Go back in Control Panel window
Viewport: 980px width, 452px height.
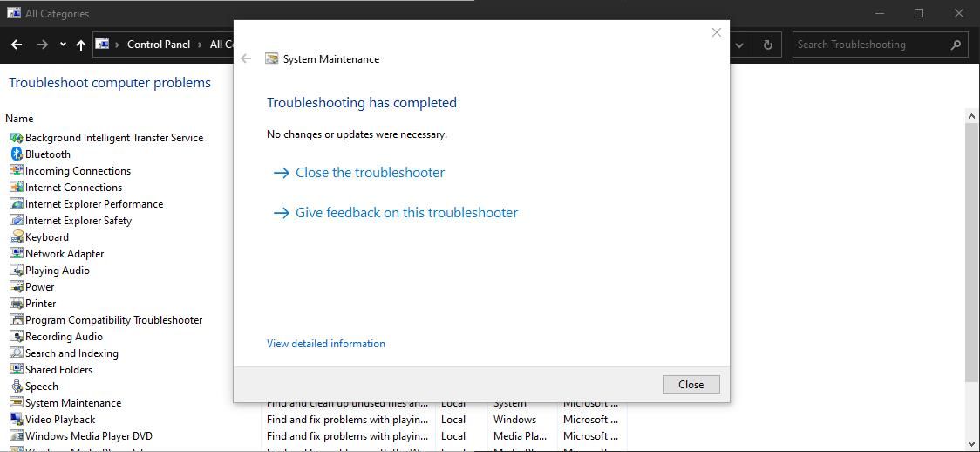pyautogui.click(x=17, y=45)
